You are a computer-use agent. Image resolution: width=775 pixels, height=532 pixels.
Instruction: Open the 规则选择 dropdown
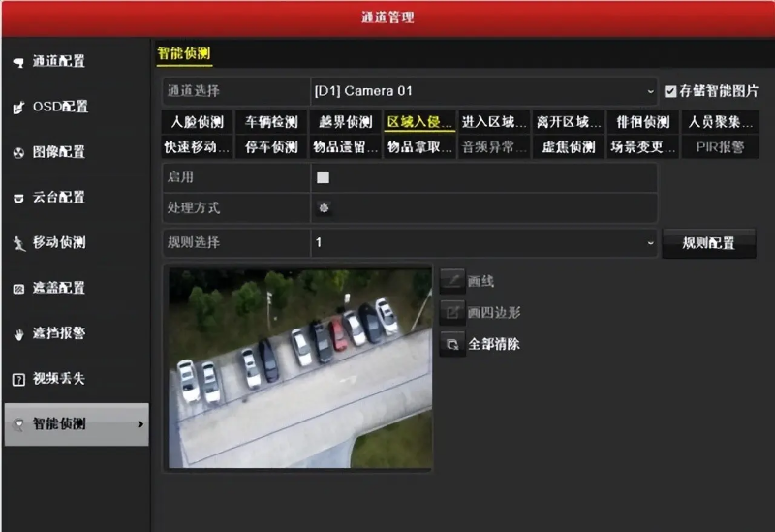point(483,242)
